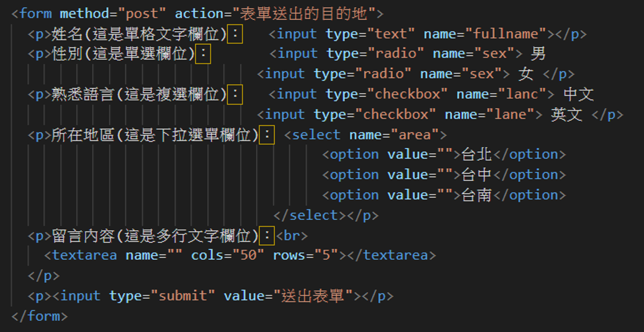Click the 中文 label text
Viewport: 644px width, 332px height.
pos(578,94)
